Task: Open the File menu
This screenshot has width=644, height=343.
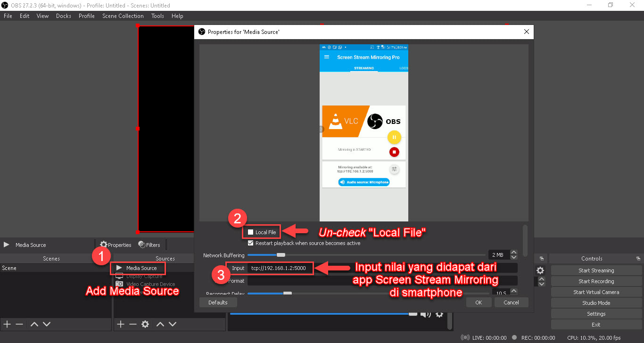Action: tap(8, 16)
